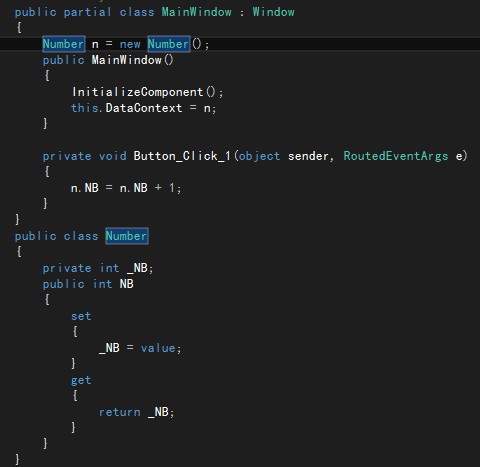This screenshot has height=467, width=480.
Task: Click the object keyword in the method parameters
Action: coord(259,156)
